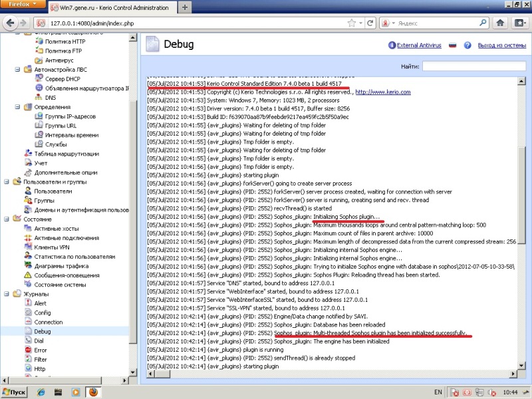Open the Firefox home page

[x=500, y=23]
